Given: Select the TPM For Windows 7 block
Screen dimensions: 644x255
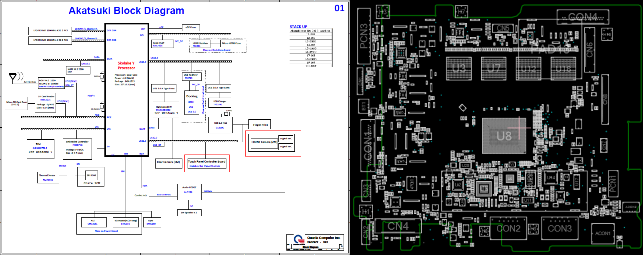Looking at the screenshot, I should click(x=40, y=149).
